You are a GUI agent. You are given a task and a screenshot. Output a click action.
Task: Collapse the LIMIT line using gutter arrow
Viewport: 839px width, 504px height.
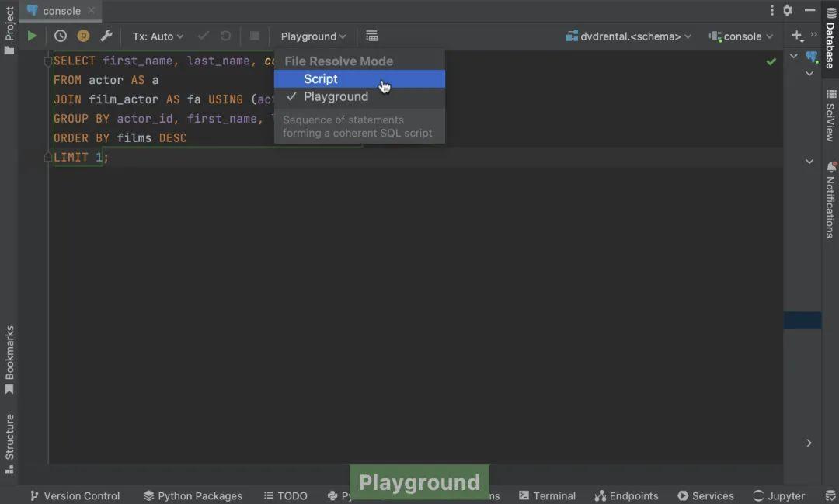(48, 157)
